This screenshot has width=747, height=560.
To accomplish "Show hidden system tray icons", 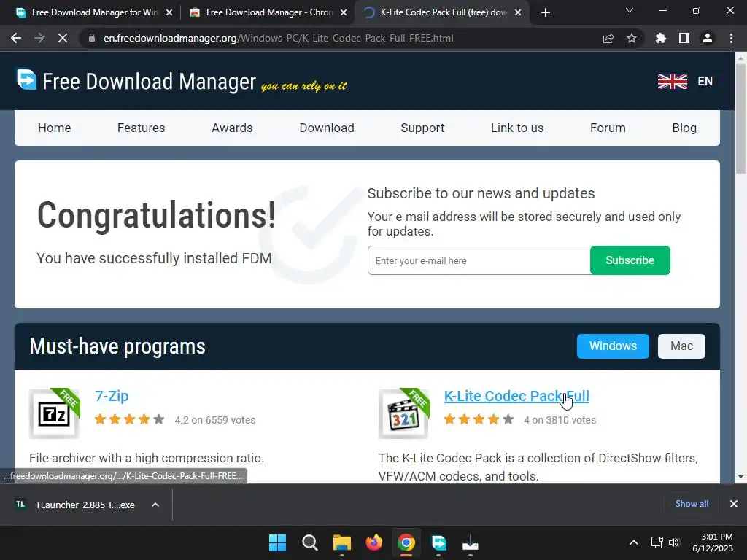I will point(634,542).
